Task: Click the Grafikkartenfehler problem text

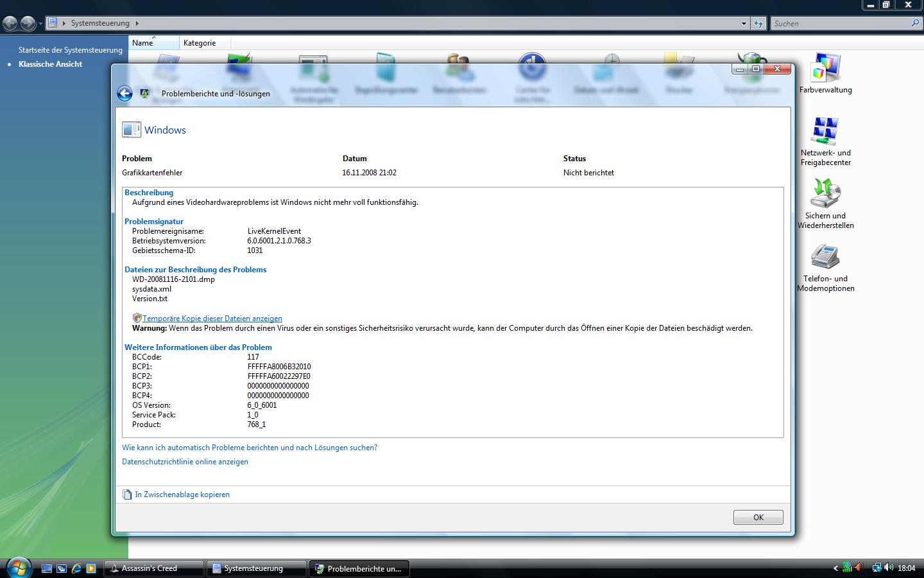Action: [x=152, y=173]
